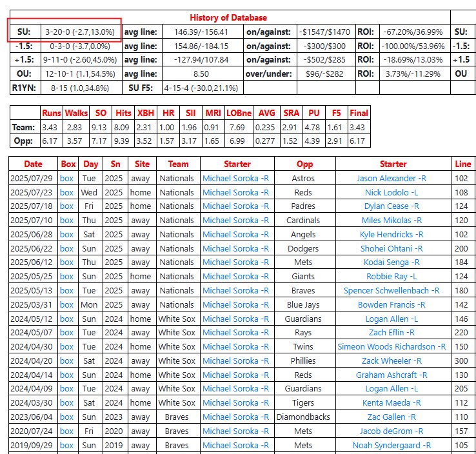
Task: Open box link for 2025/07/29 game
Action: (x=66, y=178)
